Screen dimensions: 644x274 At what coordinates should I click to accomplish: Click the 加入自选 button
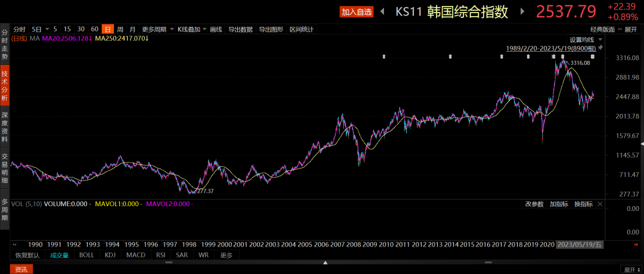[355, 12]
